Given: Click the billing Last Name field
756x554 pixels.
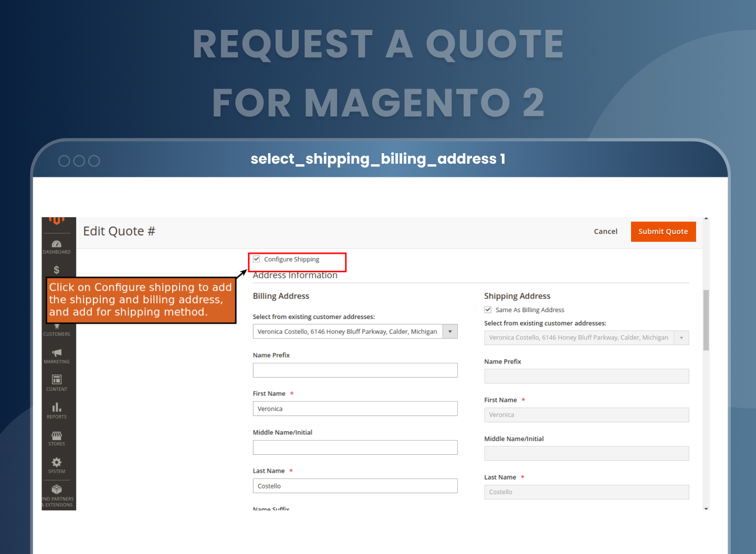Looking at the screenshot, I should pos(355,486).
